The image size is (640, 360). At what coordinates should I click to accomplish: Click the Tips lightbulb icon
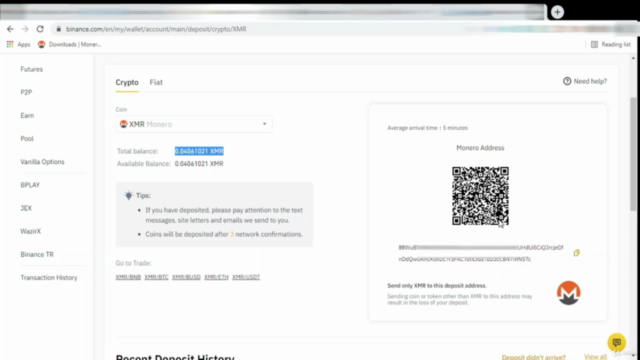[129, 196]
